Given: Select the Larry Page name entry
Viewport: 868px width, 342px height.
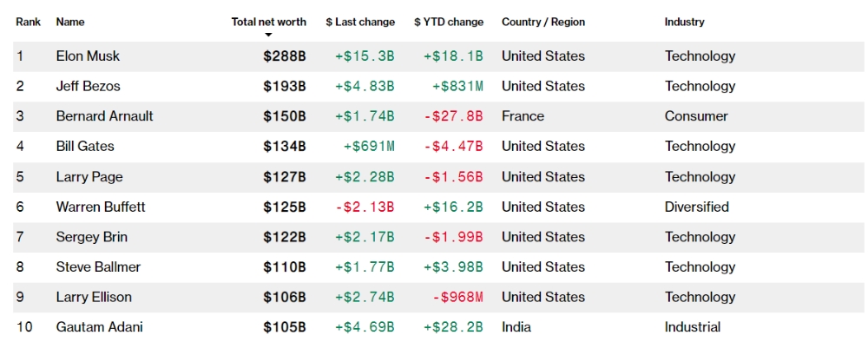Looking at the screenshot, I should click(89, 176).
